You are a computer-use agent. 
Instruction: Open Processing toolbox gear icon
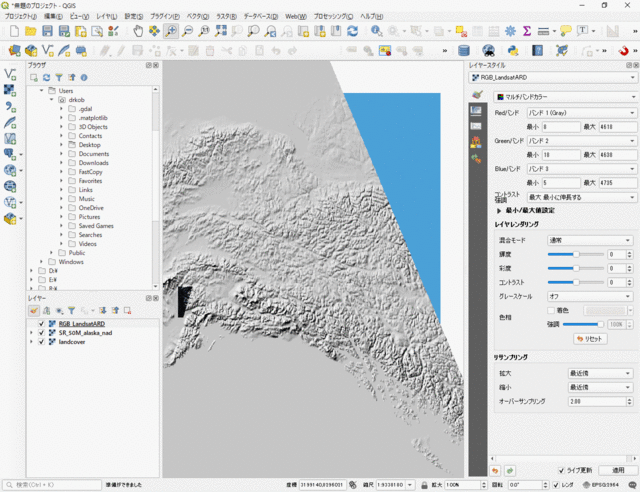click(510, 31)
